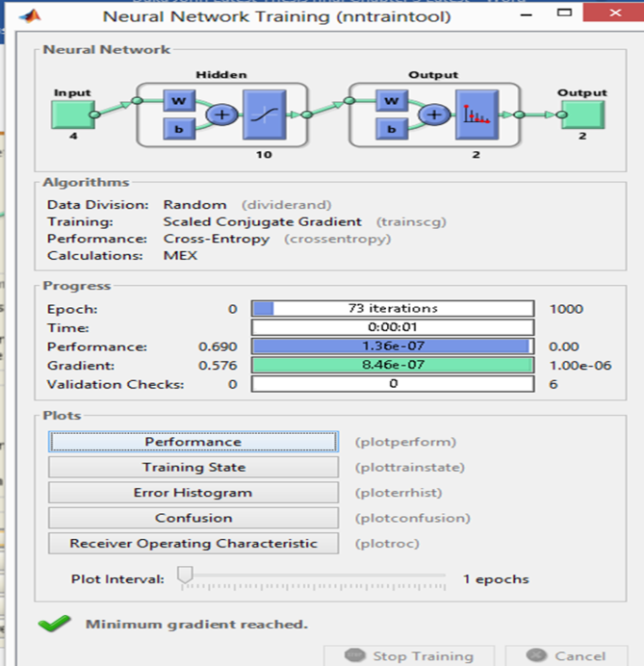Click the Plot Interval slider handle
This screenshot has width=644, height=666.
185,576
